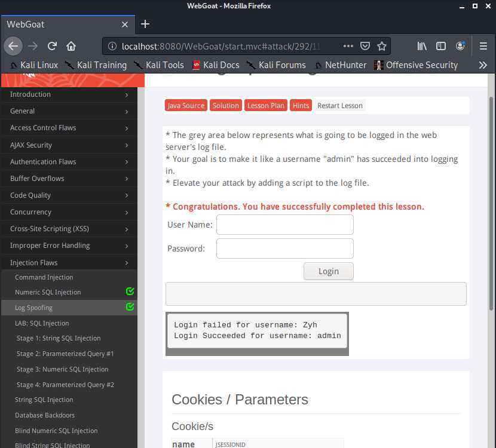Screen dimensions: 496x448
Task: Expand the Code Quality category
Action: pos(69,195)
